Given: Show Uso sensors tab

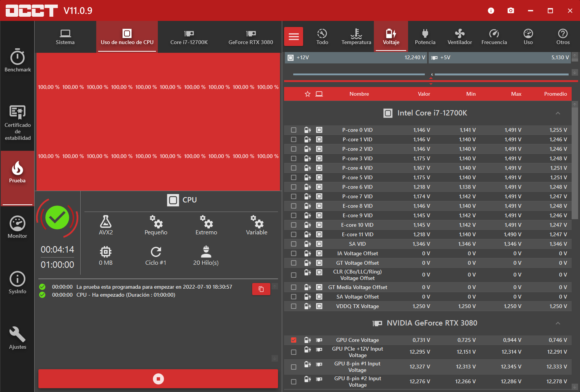Looking at the screenshot, I should pyautogui.click(x=528, y=36).
